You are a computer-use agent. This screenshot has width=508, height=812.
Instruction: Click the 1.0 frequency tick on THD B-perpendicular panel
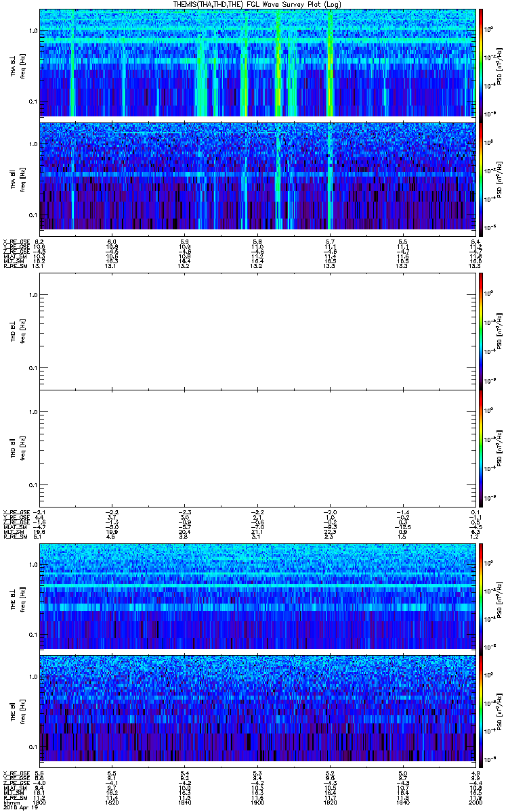point(33,294)
